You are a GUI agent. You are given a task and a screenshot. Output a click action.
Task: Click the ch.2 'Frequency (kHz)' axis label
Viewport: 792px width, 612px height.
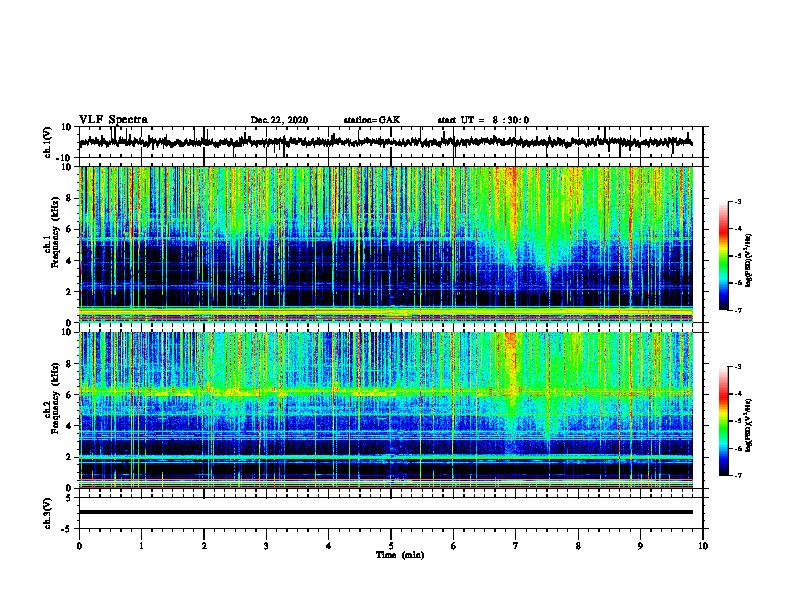56,397
